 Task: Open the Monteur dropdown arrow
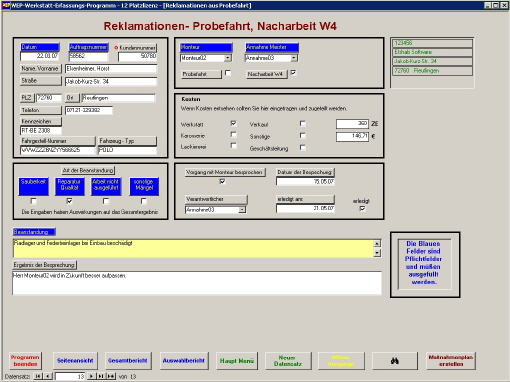coord(228,58)
